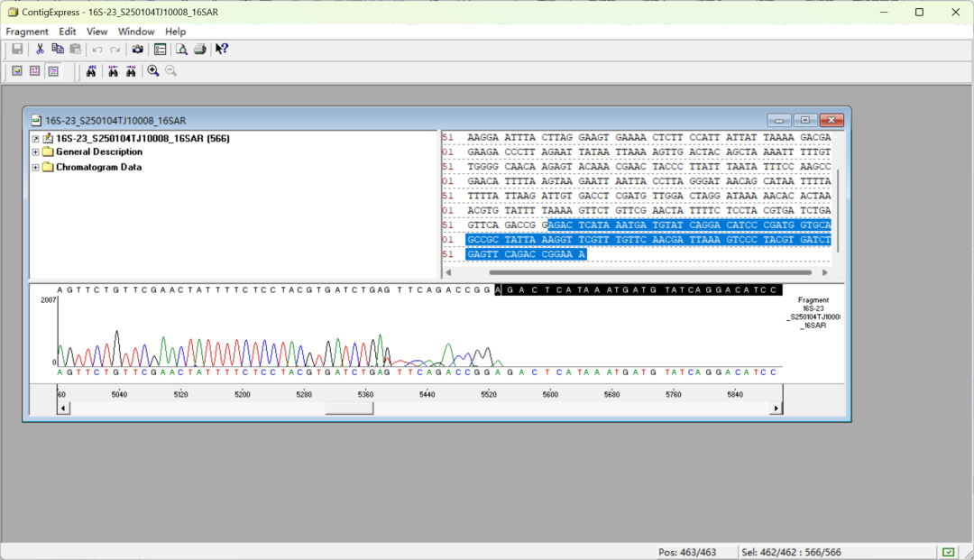
Task: Minimize the inner fragment window
Action: pyautogui.click(x=779, y=121)
